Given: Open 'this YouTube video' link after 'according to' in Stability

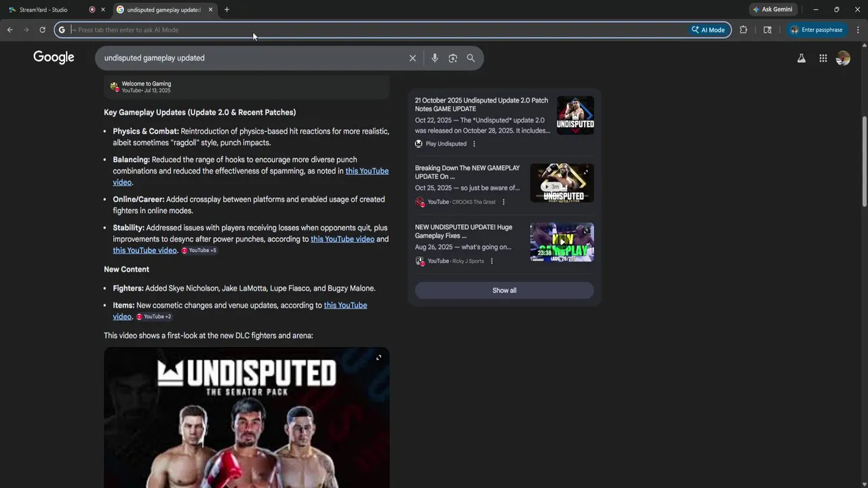Looking at the screenshot, I should [342, 239].
